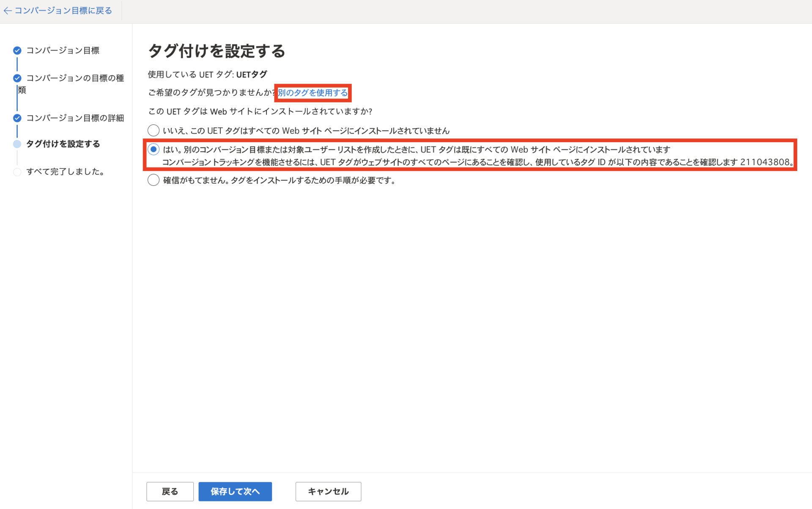Image resolution: width=812 pixels, height=509 pixels.
Task: Click the 確信がもてません option label text
Action: point(279,180)
